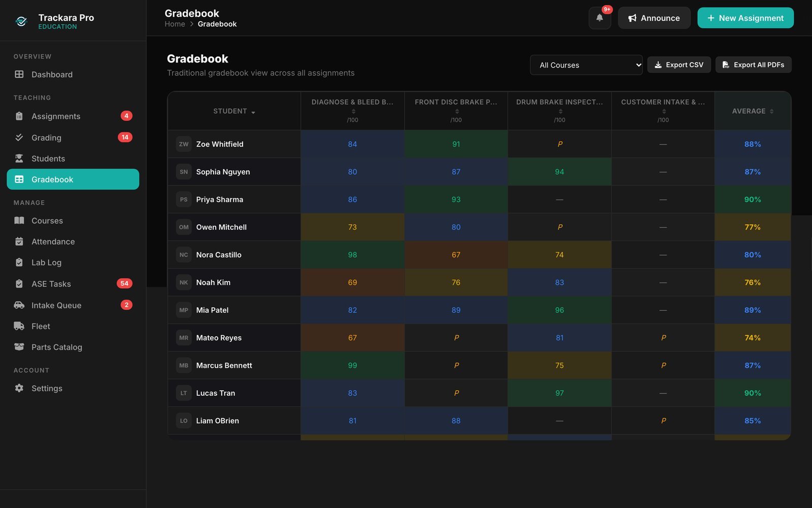Click Sophia Nguyen's score of 94

[x=560, y=172]
